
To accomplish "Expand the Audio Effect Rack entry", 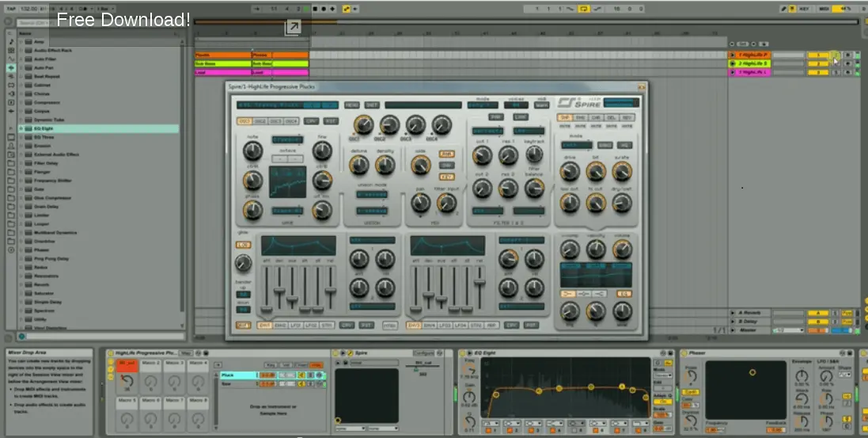I will click(x=21, y=51).
